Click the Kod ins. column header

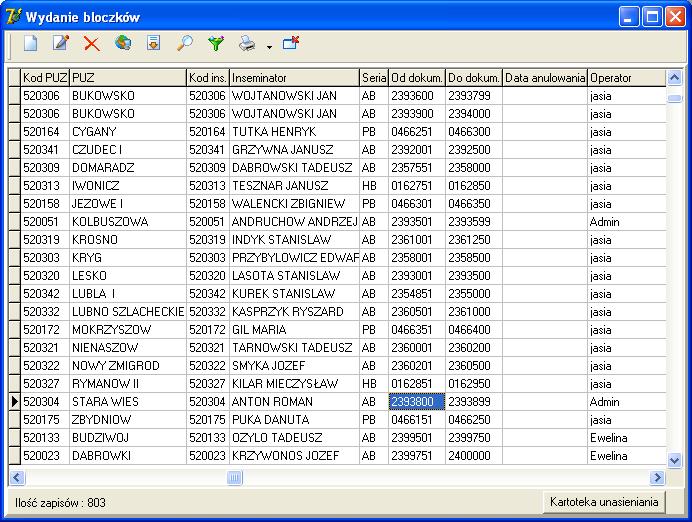tap(208, 78)
